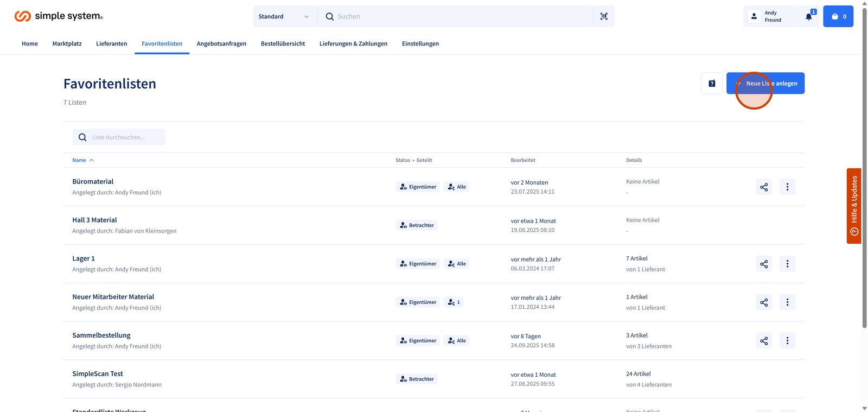Go to Bestellübersicht tab
This screenshot has height=412, width=868.
pos(283,44)
